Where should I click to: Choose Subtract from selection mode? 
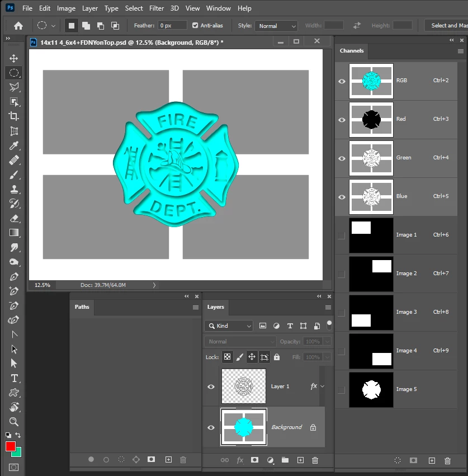101,26
